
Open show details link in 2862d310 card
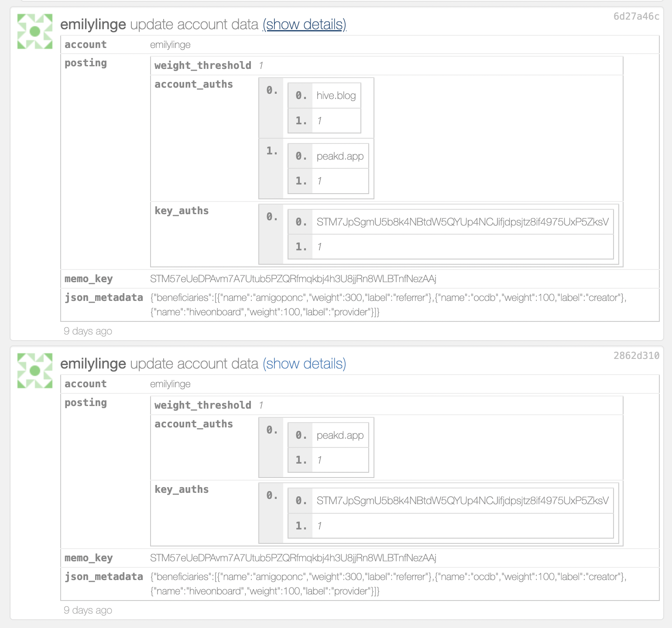[x=304, y=364]
